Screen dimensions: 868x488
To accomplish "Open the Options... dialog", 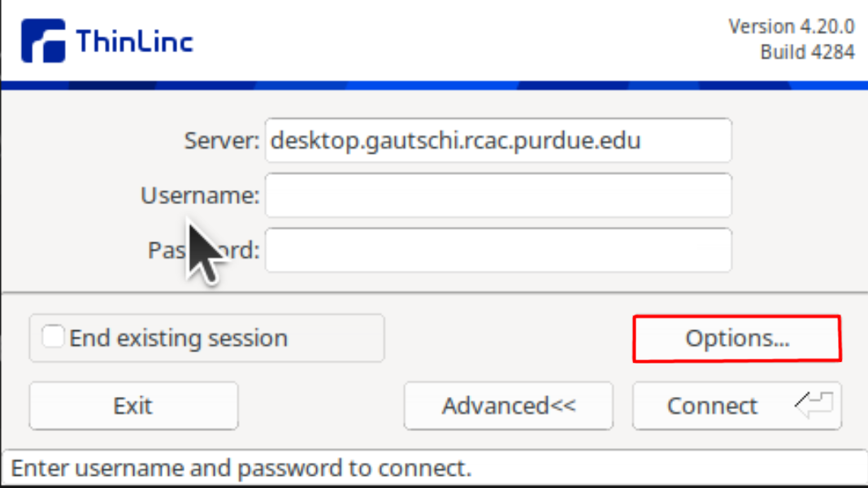I will pyautogui.click(x=737, y=338).
